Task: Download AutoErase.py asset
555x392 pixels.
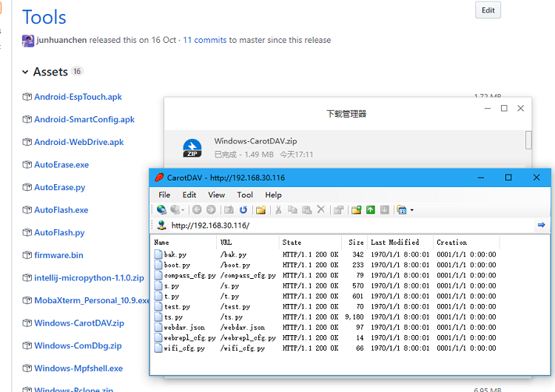Action: pyautogui.click(x=60, y=188)
